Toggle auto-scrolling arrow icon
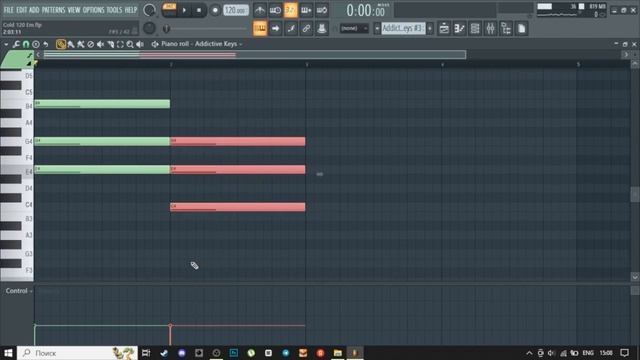640x360 pixels. (x=275, y=28)
